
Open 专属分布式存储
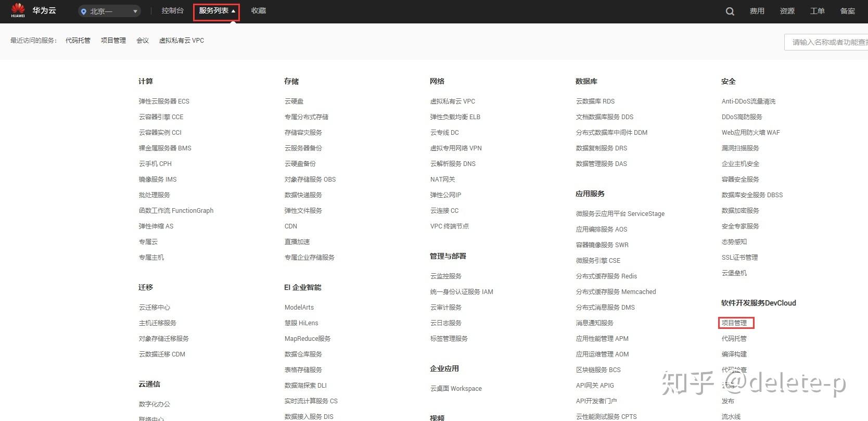tap(307, 117)
